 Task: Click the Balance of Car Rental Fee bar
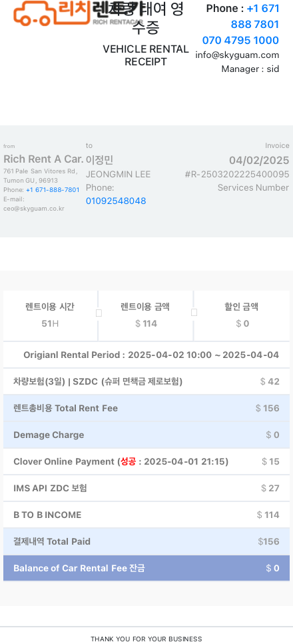coord(146,569)
